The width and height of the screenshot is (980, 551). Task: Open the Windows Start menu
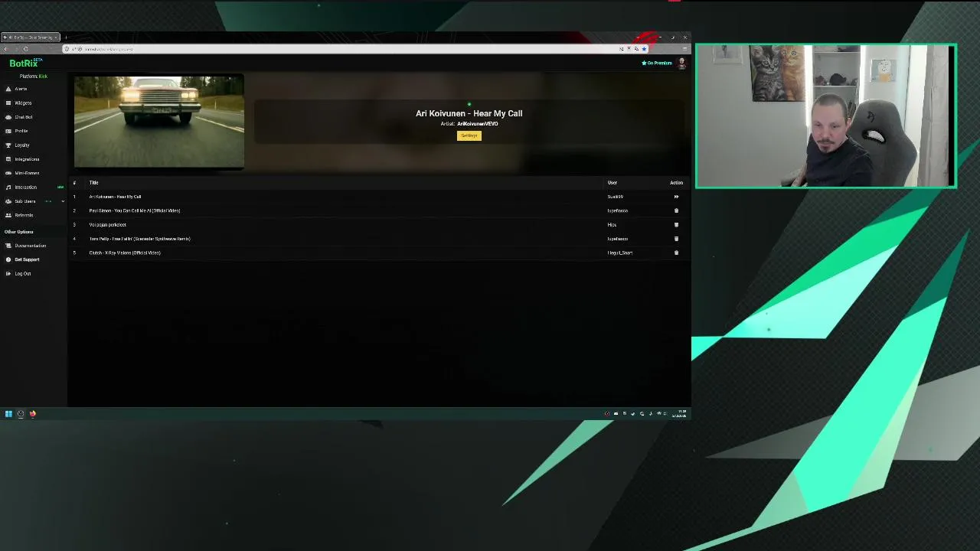(x=8, y=414)
